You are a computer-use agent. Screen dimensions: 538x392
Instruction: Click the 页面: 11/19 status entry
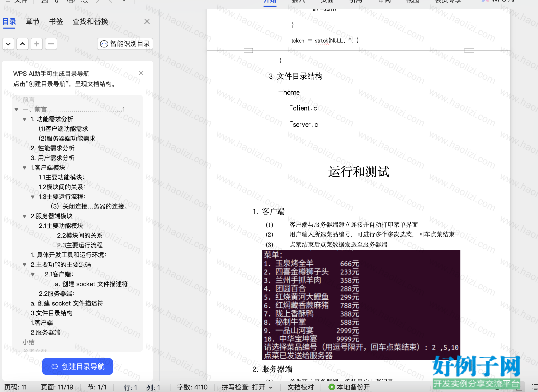tap(57, 387)
